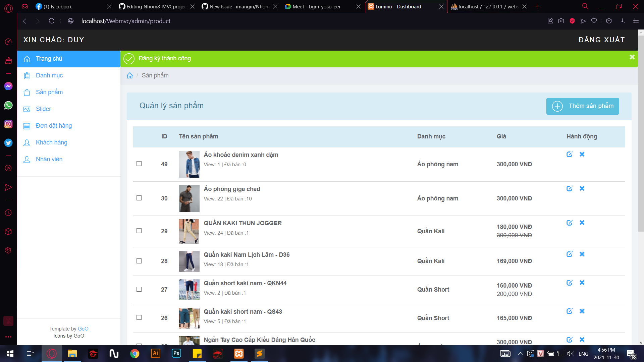Close the green success notification
Screen dimensions: 644x362
coord(632,57)
